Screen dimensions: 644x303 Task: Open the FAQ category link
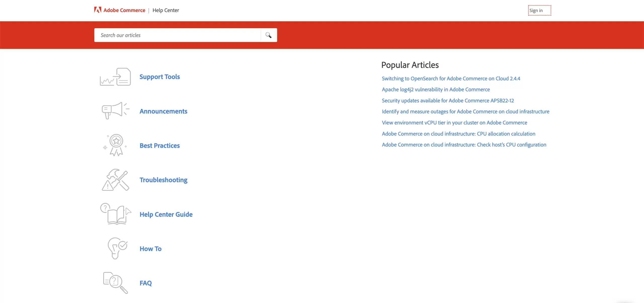pyautogui.click(x=146, y=283)
